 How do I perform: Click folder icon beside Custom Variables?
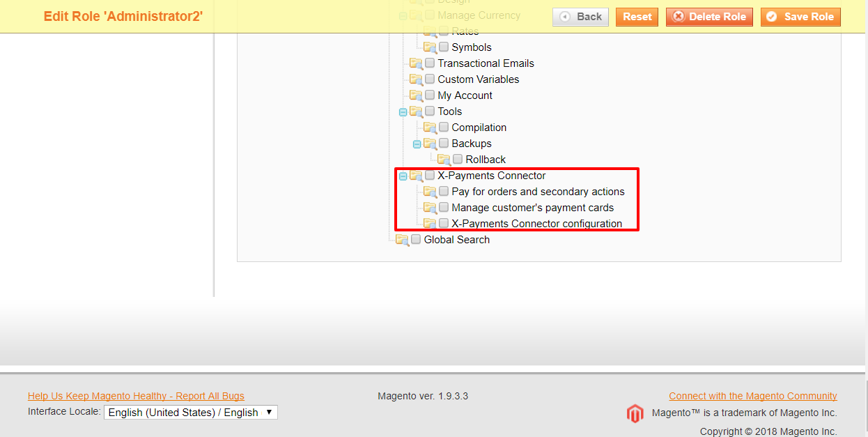pos(416,79)
